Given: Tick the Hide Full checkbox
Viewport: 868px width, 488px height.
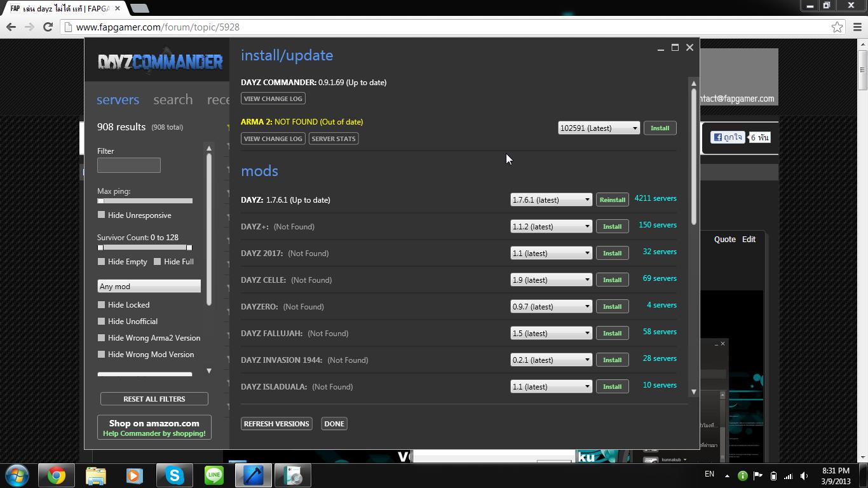Looking at the screenshot, I should 157,261.
